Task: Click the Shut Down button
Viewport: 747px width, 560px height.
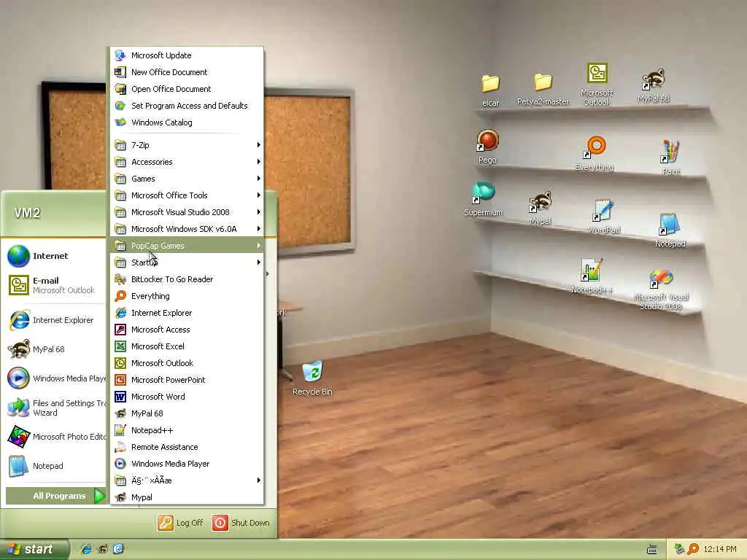Action: (241, 523)
